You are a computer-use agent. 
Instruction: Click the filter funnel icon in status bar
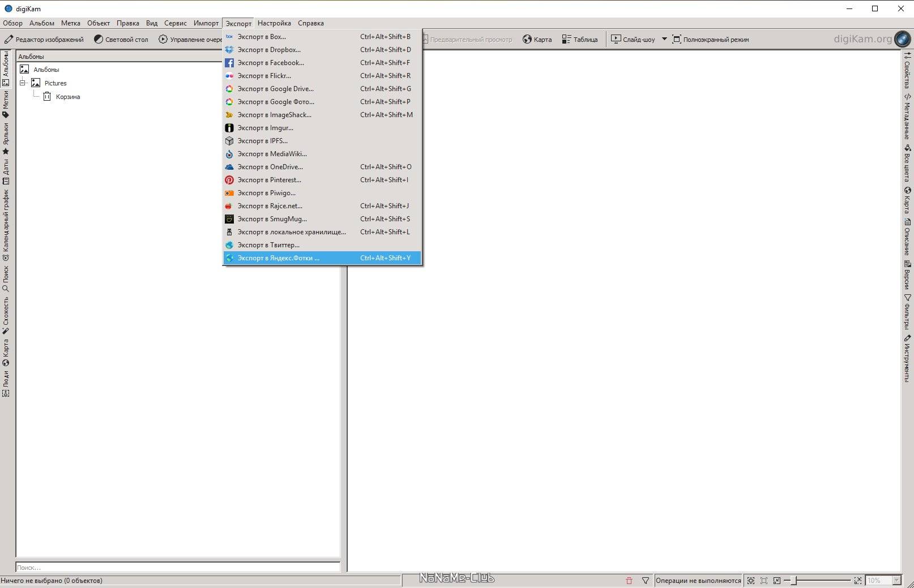click(x=646, y=580)
